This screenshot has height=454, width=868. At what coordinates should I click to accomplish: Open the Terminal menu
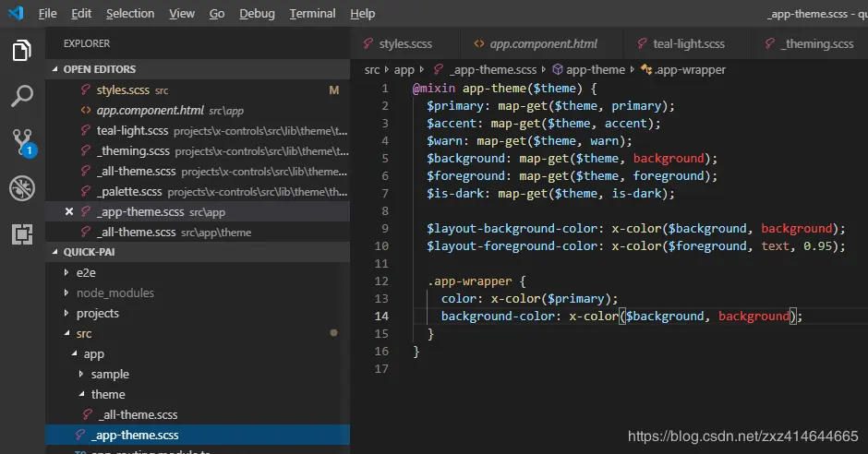312,13
